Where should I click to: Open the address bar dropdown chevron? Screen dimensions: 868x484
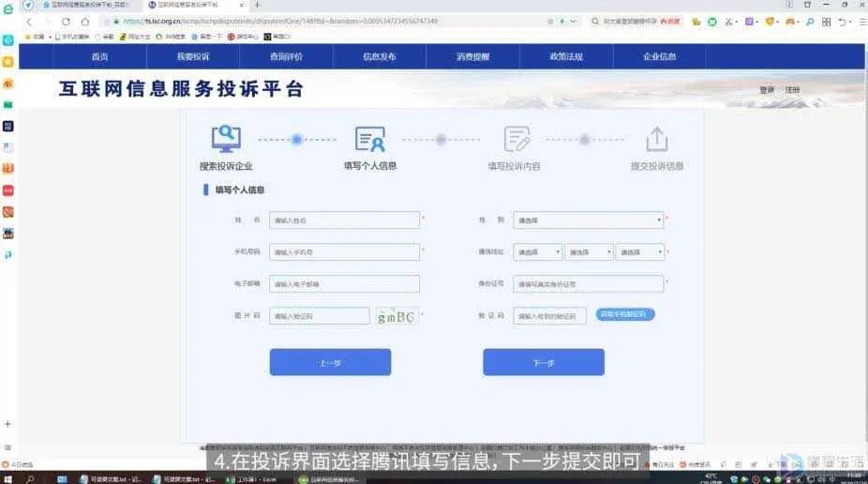[574, 22]
